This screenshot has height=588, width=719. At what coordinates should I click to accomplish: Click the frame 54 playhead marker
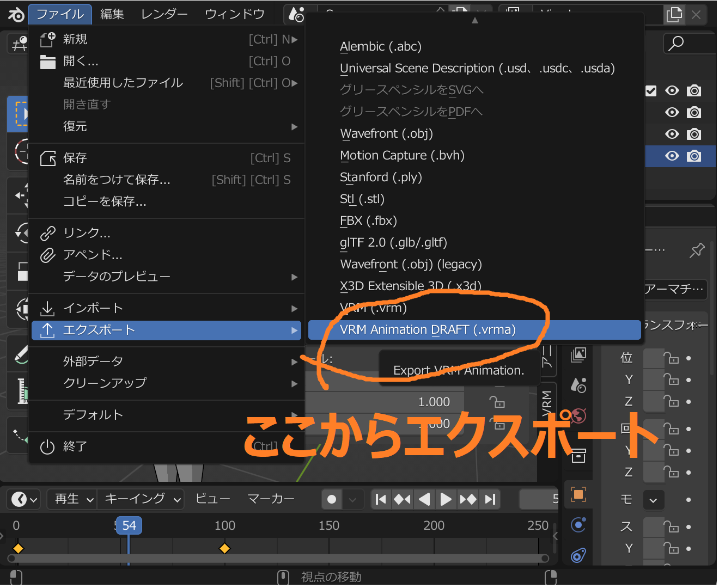click(129, 526)
